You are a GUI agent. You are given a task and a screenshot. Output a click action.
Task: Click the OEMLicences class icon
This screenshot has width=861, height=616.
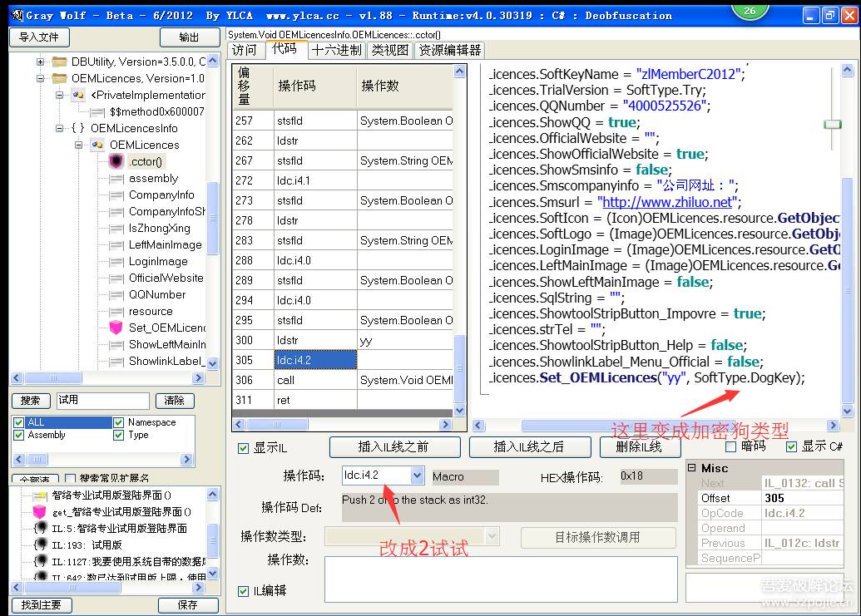97,145
